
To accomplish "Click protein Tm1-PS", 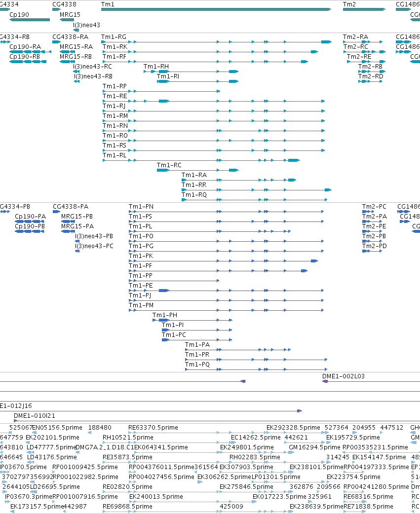I will (227, 221).
